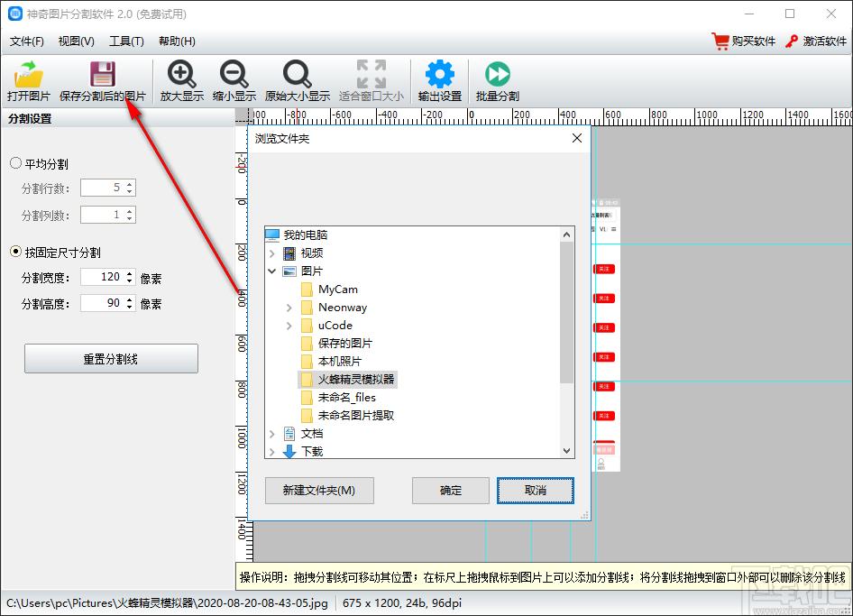853x616 pixels.
Task: Expand the uCode folder node
Action: click(289, 326)
